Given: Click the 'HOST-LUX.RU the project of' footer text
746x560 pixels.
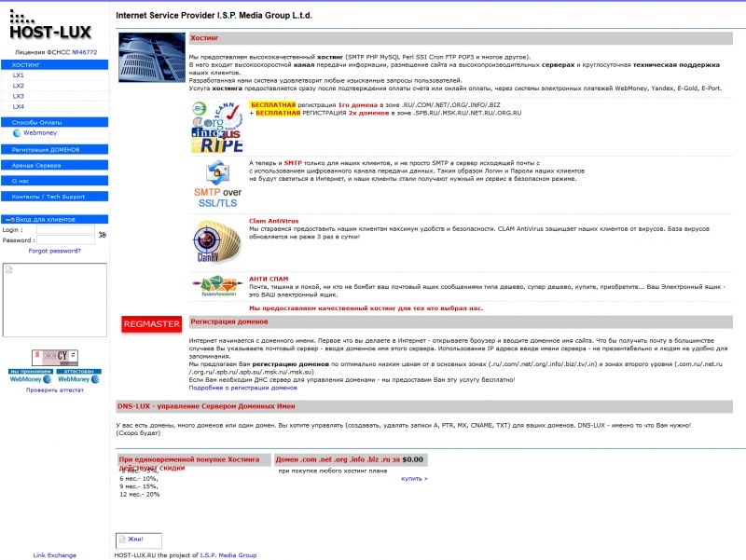Looking at the screenshot, I should pos(156,555).
